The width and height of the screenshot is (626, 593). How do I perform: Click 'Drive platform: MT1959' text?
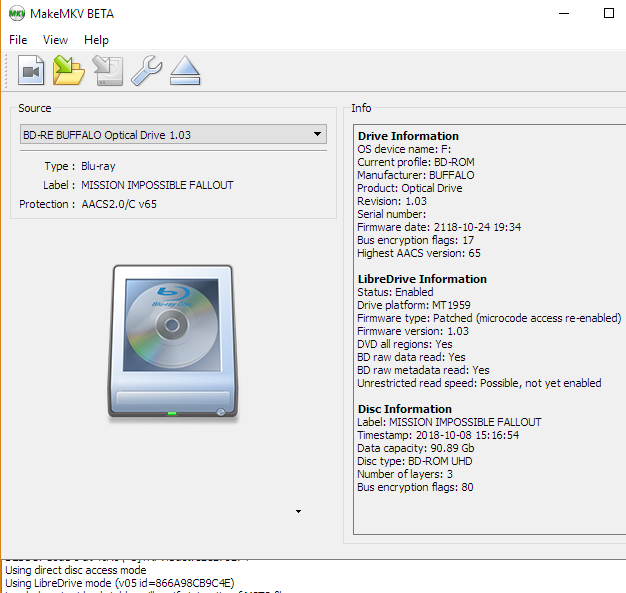414,305
